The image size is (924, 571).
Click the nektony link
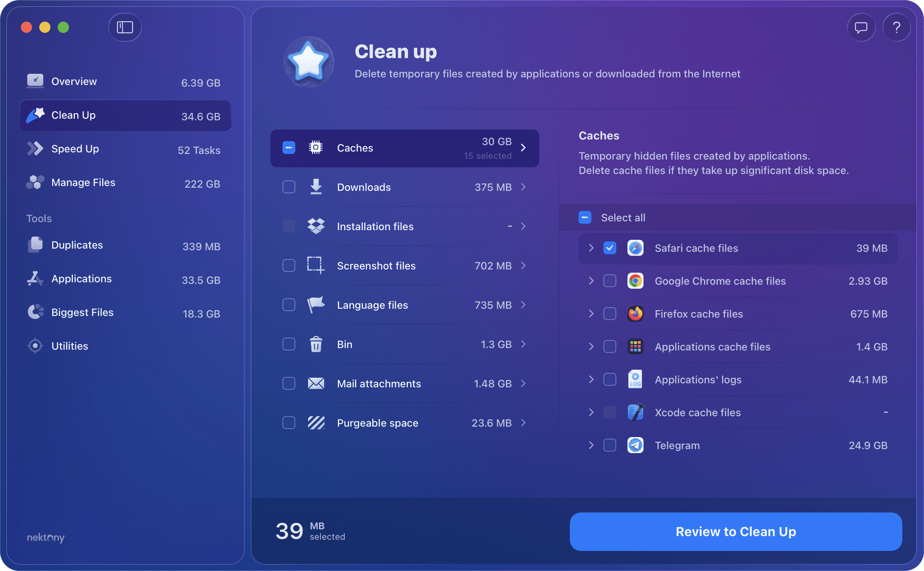45,538
